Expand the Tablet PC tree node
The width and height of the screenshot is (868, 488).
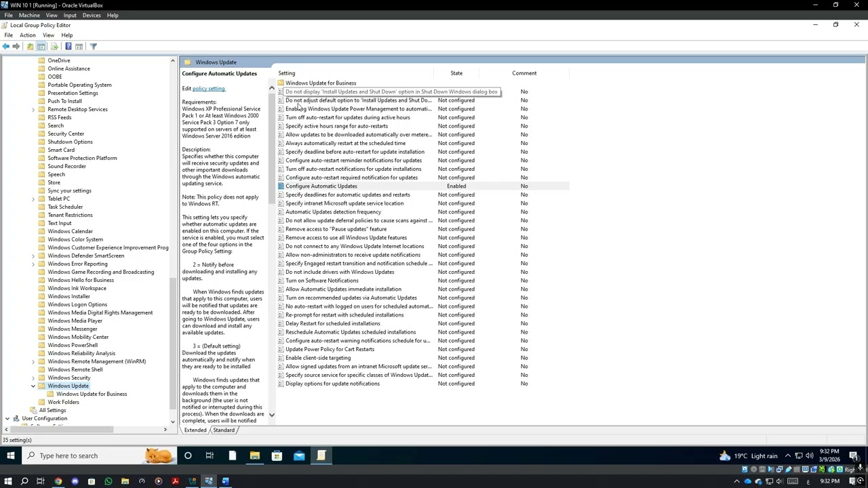(x=33, y=199)
